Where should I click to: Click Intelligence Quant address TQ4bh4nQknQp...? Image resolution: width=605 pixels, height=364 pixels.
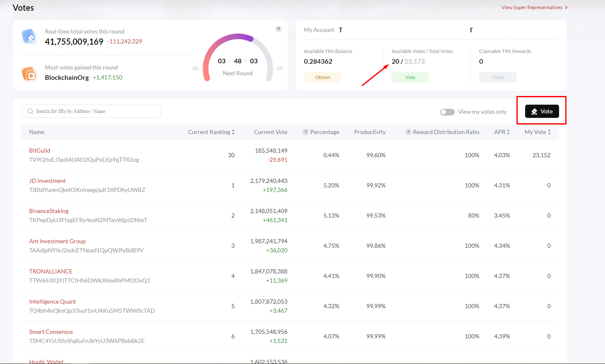(x=92, y=311)
